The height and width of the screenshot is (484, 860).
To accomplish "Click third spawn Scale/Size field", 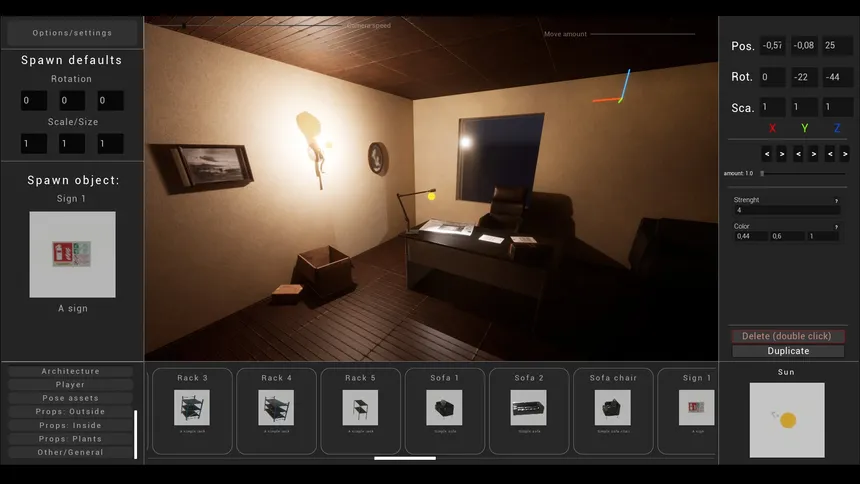I will click(x=110, y=144).
